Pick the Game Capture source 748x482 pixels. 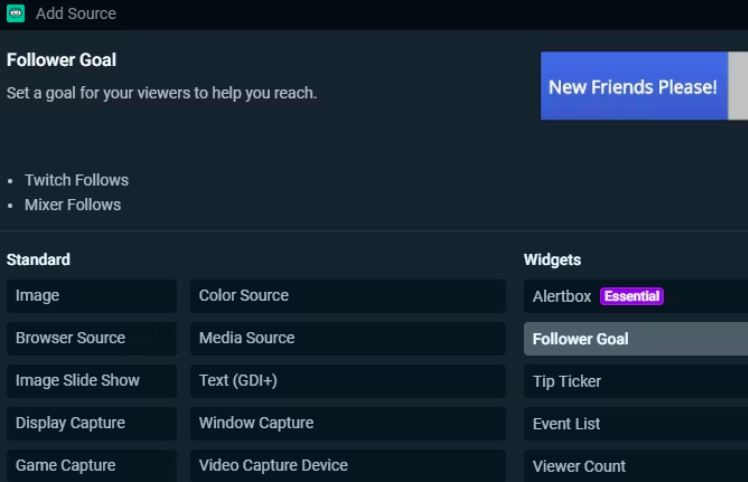click(x=92, y=465)
